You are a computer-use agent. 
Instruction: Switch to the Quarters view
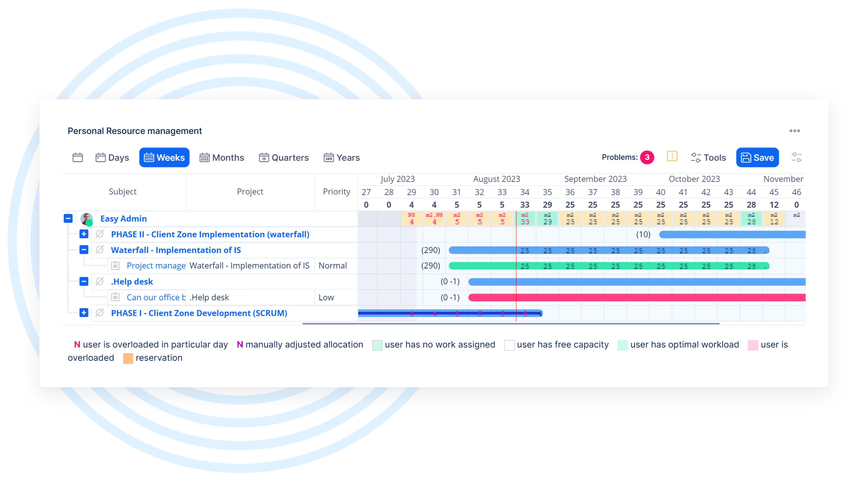[284, 158]
